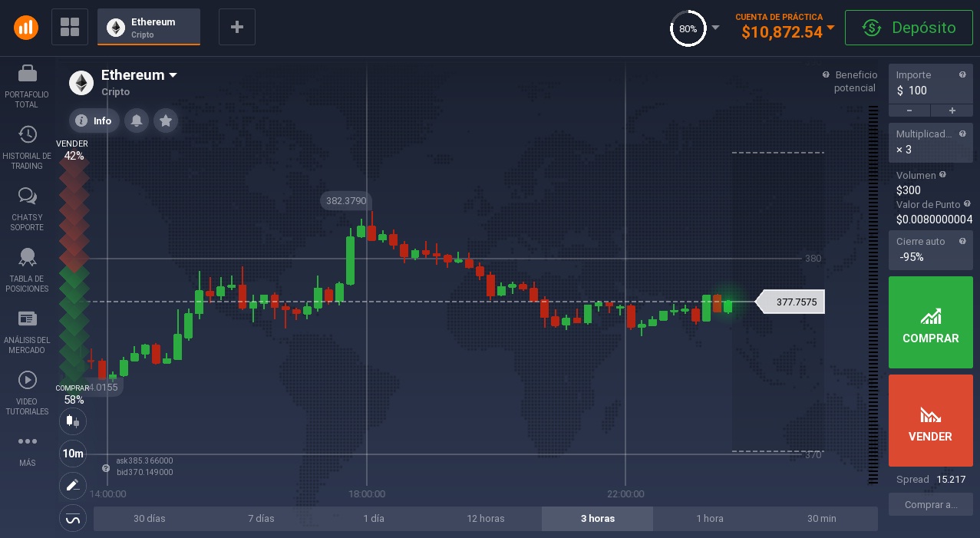This screenshot has width=980, height=538.
Task: Click the 22:00:00 time axis label
Action: tap(625, 494)
